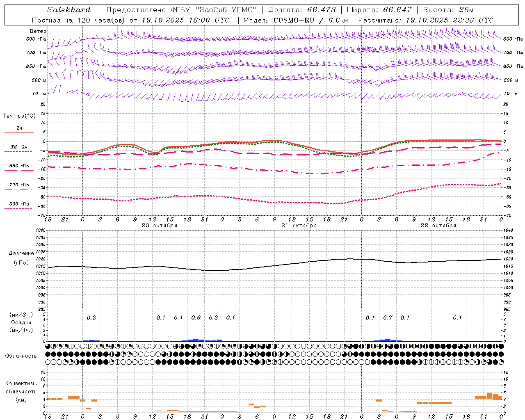Click the "Давление" pressure panel label
Image resolution: width=525 pixels, height=420 pixels.
click(x=21, y=253)
